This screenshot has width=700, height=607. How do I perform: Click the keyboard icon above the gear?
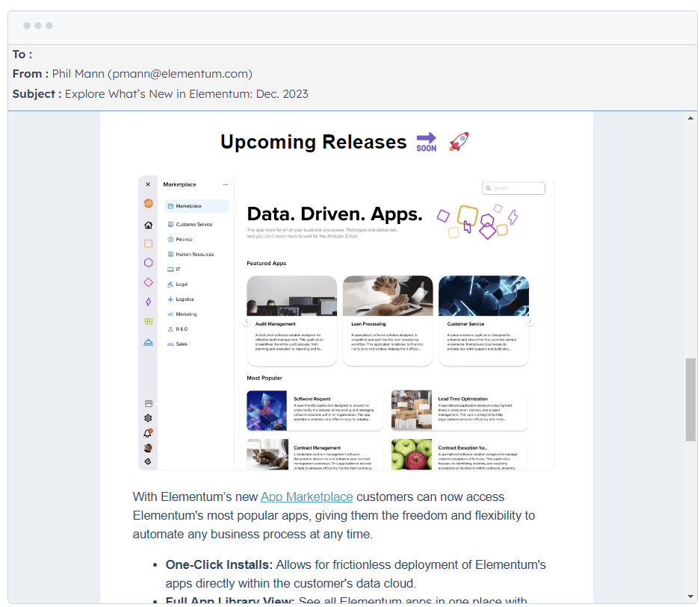148,403
